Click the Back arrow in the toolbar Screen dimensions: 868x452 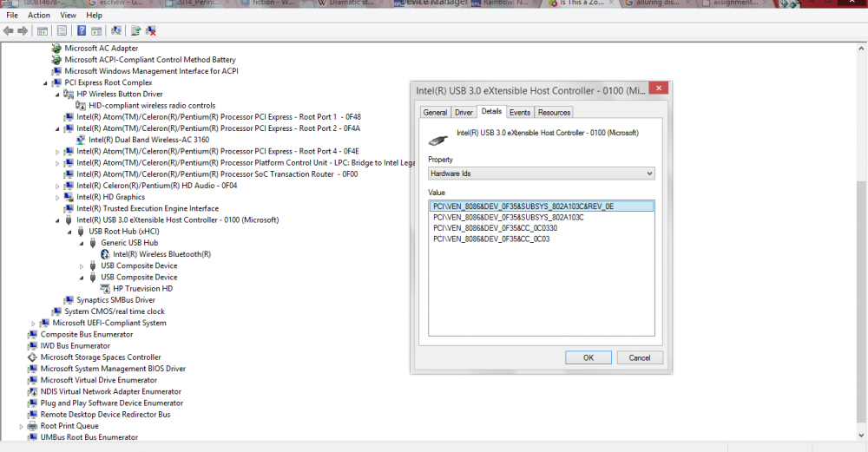tap(9, 31)
